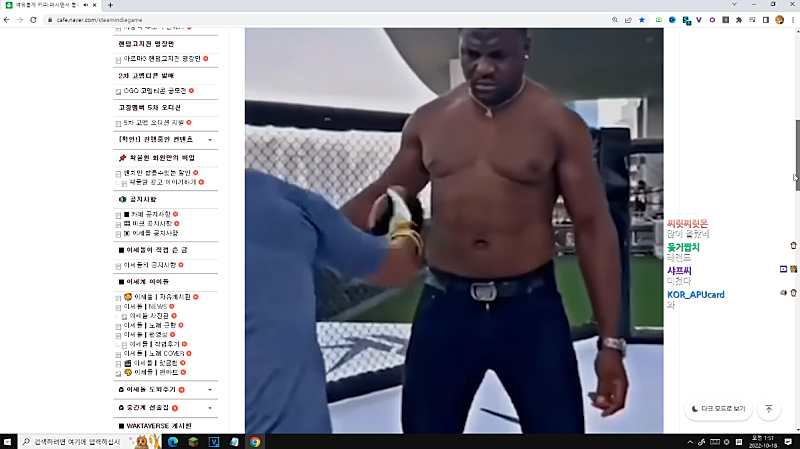Viewport: 800px width, 449px height.
Task: Mute the tab via its audio icon
Action: coord(86,5)
